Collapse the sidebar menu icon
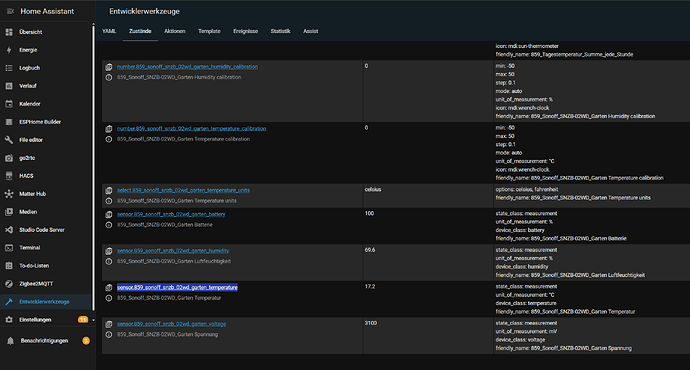The image size is (690, 370). [10, 11]
